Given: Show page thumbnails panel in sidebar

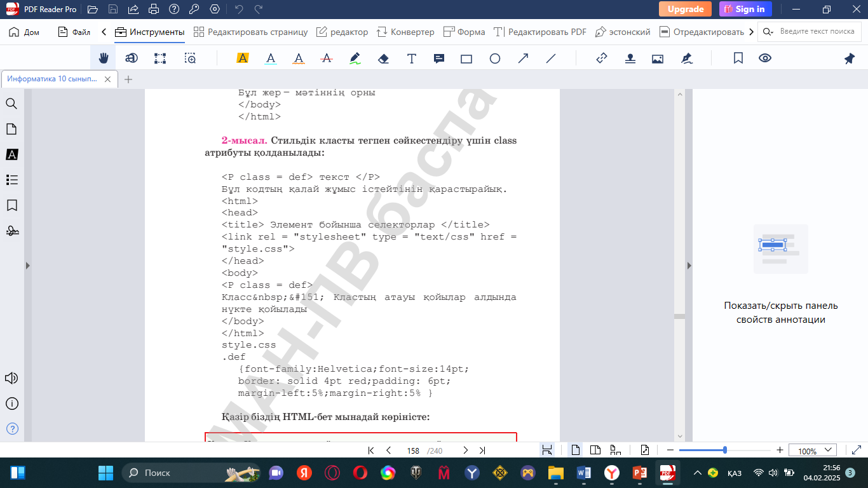Looking at the screenshot, I should (x=11, y=129).
